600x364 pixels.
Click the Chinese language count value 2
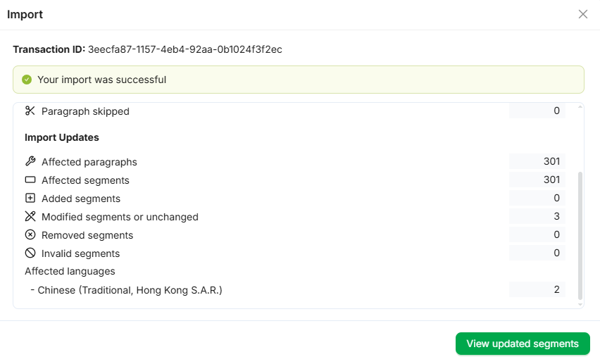556,290
